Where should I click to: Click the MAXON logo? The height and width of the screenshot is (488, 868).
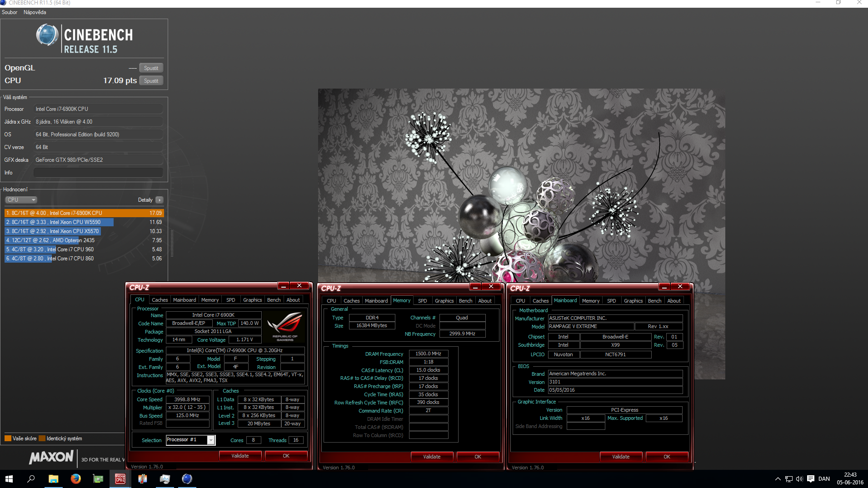click(x=51, y=458)
